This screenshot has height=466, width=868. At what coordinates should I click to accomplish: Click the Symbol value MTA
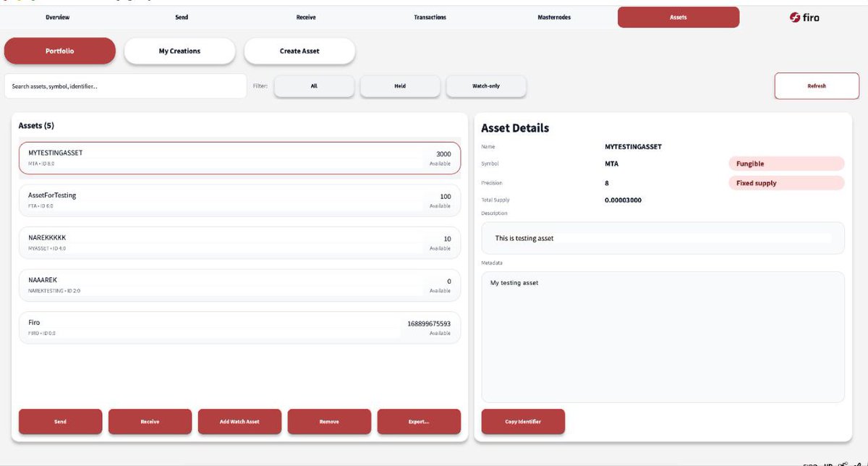point(611,164)
